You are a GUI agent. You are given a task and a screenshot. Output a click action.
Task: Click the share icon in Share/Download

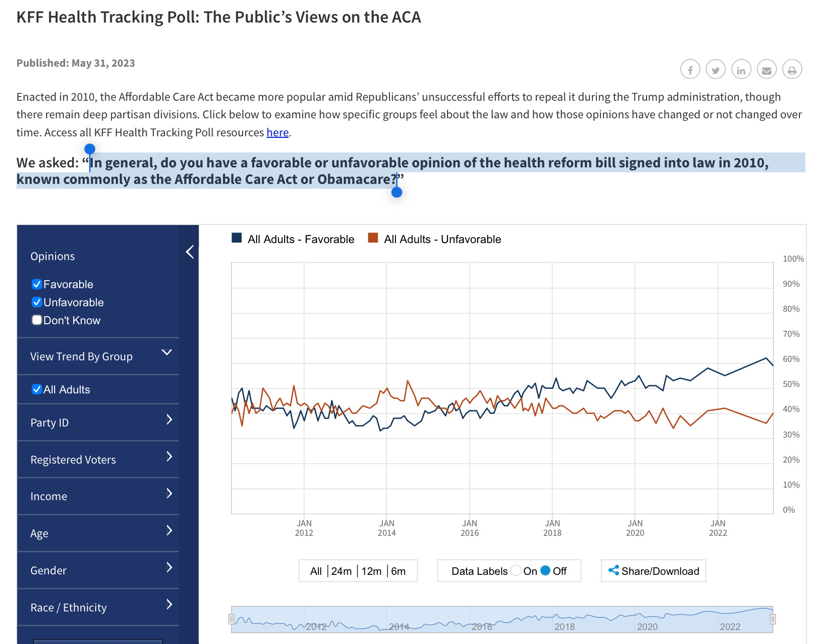pyautogui.click(x=613, y=570)
